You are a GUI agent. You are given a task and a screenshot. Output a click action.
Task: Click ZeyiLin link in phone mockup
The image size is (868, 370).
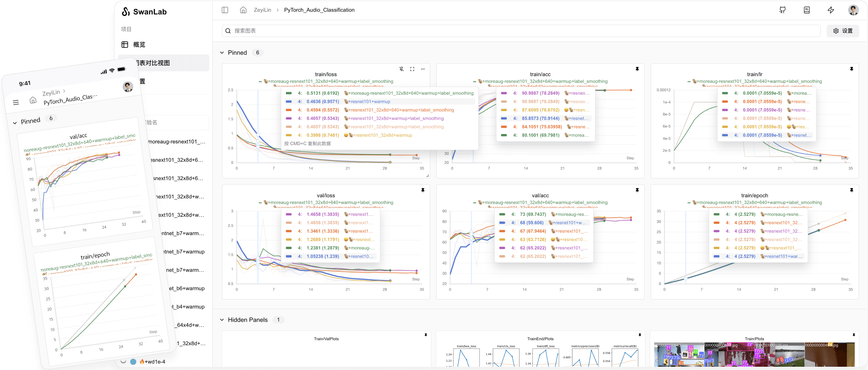point(51,93)
